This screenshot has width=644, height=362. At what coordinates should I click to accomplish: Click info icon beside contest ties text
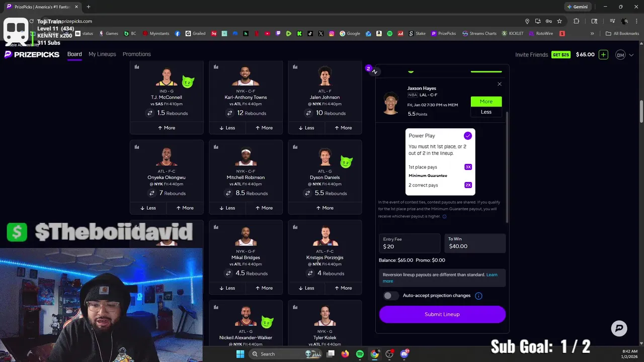coord(444,216)
